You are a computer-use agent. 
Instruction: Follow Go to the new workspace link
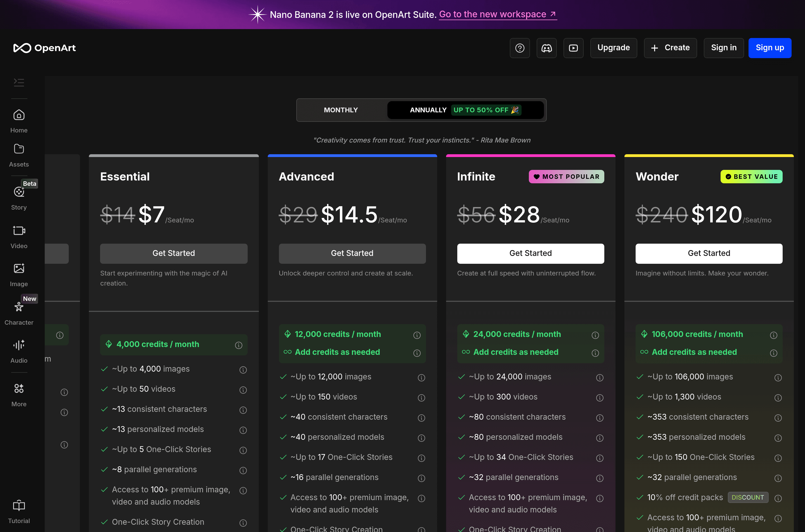click(498, 14)
